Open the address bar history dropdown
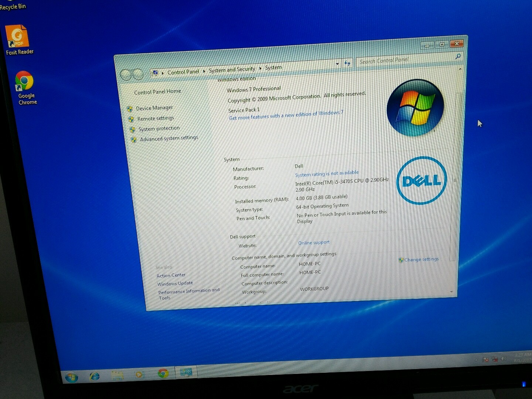532x399 pixels. point(337,64)
